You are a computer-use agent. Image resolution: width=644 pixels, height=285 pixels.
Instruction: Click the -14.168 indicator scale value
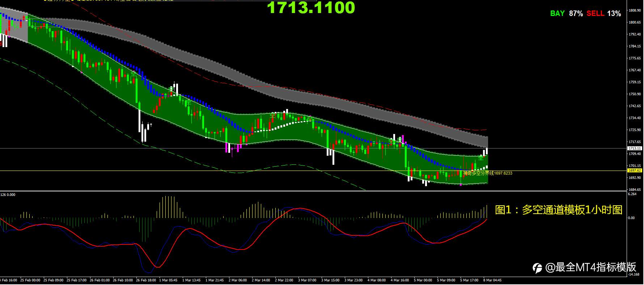click(634, 274)
